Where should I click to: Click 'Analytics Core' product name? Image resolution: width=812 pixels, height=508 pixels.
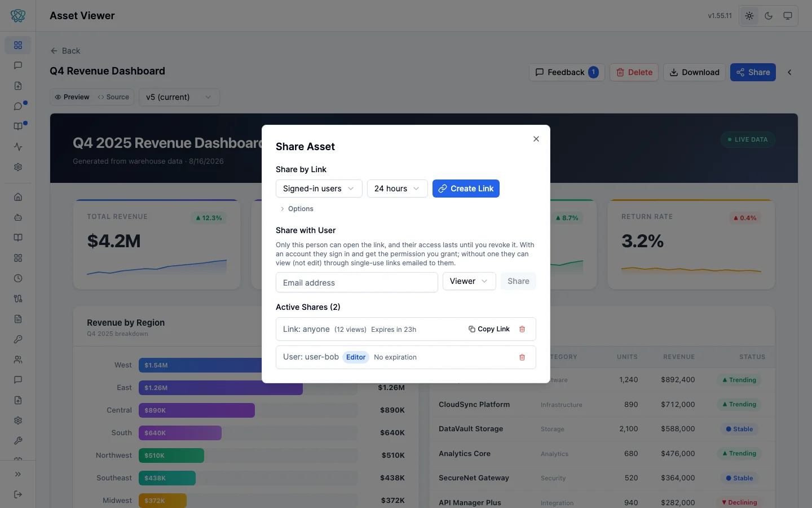[465, 454]
